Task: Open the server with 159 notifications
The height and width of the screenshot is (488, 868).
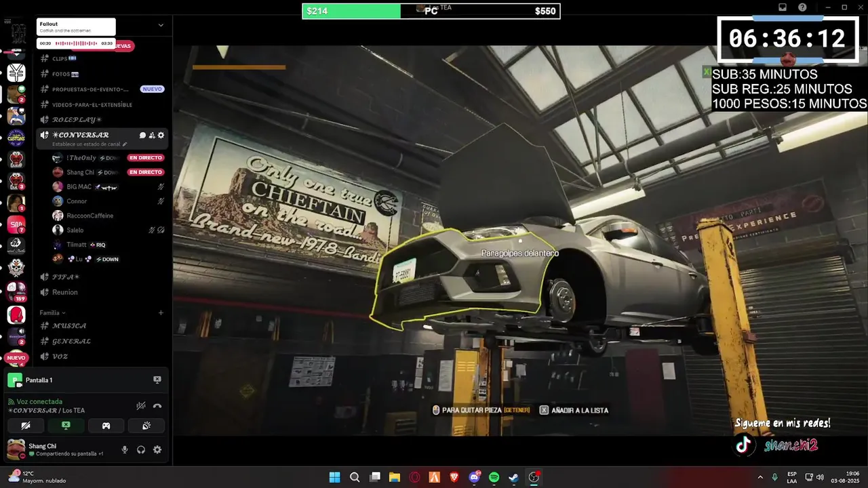Action: coord(16,291)
